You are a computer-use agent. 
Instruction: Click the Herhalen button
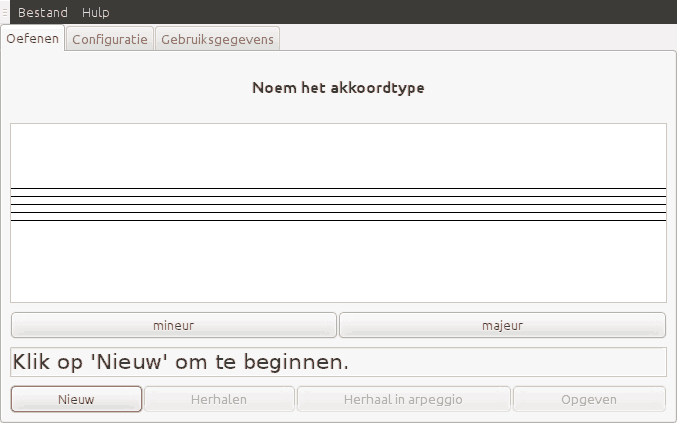point(219,399)
